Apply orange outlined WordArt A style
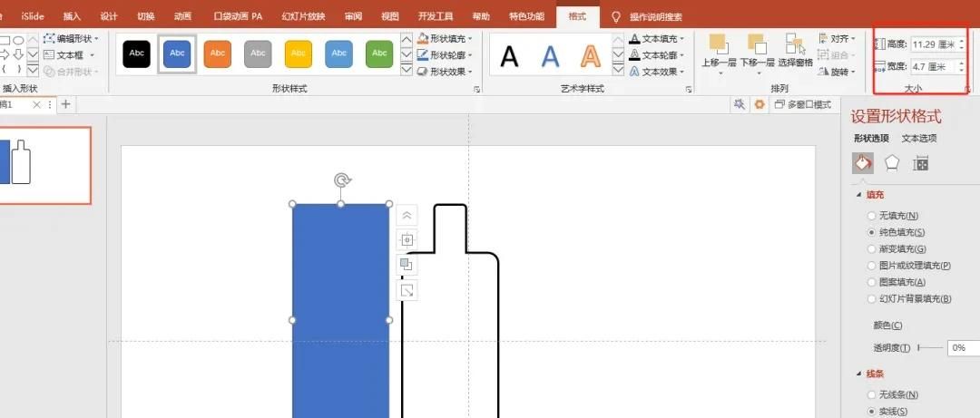980x418 pixels. tap(590, 56)
